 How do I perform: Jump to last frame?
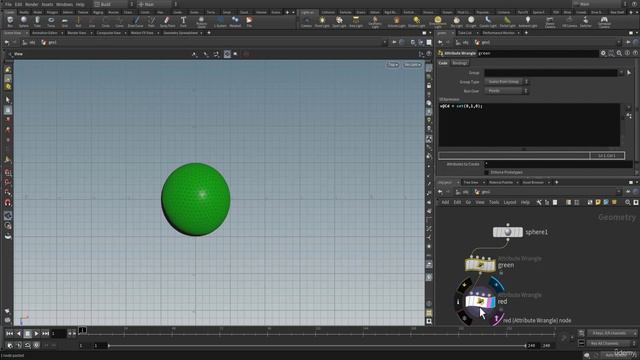[45, 334]
